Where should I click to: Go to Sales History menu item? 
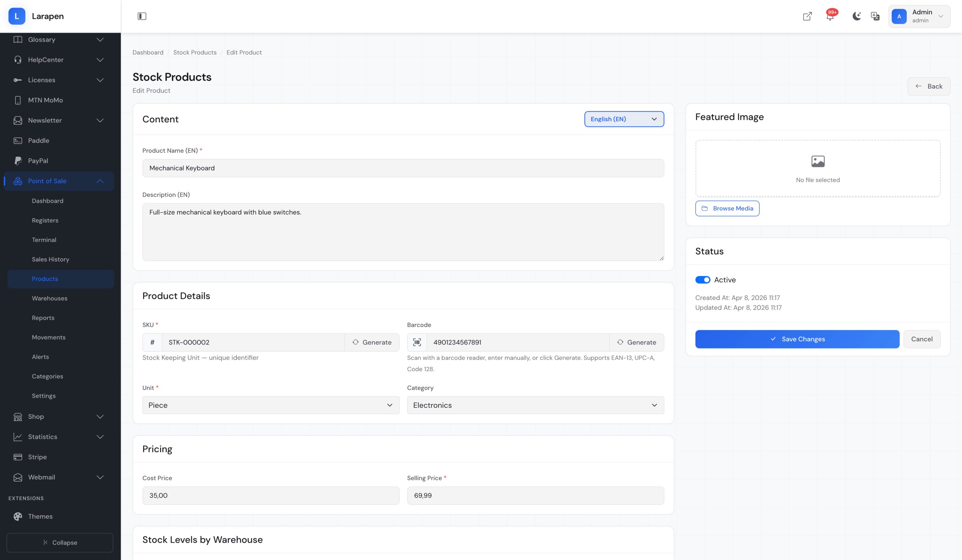tap(50, 260)
